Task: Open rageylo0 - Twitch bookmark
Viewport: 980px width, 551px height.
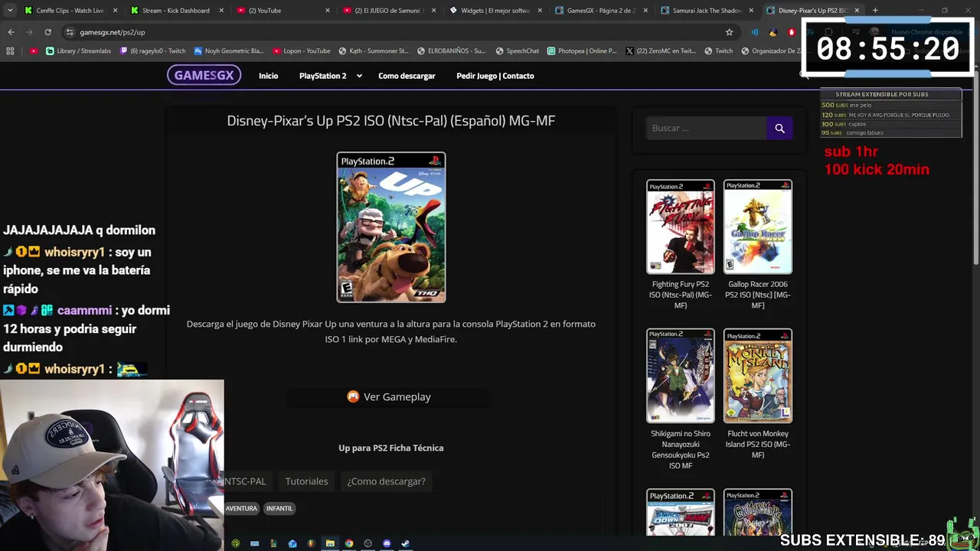Action: pyautogui.click(x=153, y=51)
